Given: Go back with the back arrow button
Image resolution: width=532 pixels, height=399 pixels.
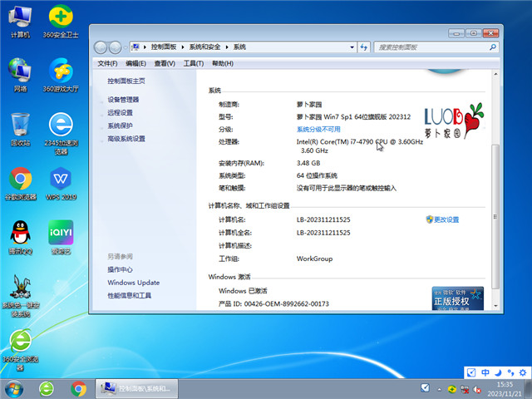Looking at the screenshot, I should (101, 47).
